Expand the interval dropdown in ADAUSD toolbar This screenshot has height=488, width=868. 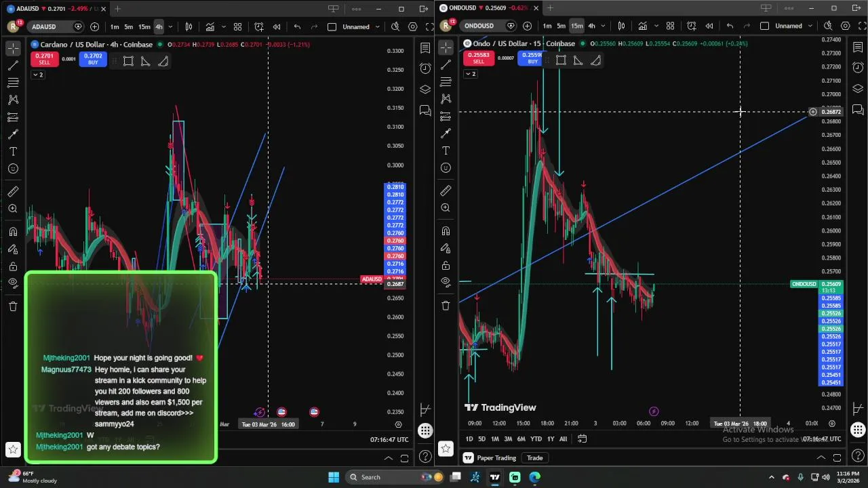tap(170, 26)
